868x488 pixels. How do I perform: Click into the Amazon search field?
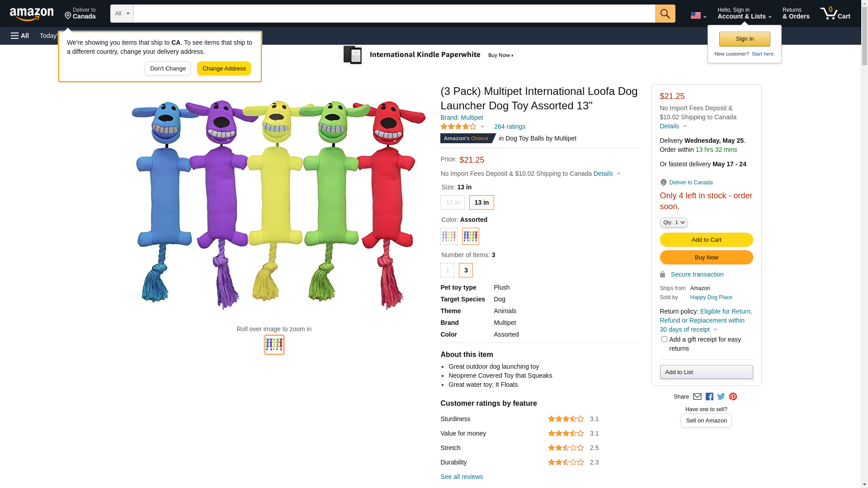[x=394, y=14]
